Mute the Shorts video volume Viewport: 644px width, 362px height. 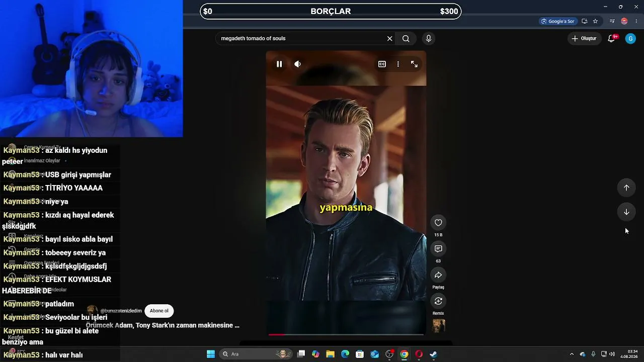click(298, 64)
